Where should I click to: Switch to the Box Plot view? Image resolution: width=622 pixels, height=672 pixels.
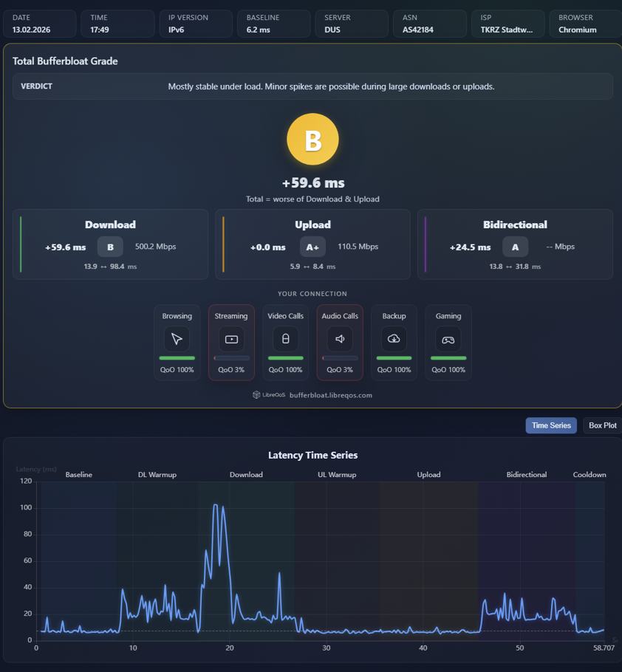pos(602,425)
